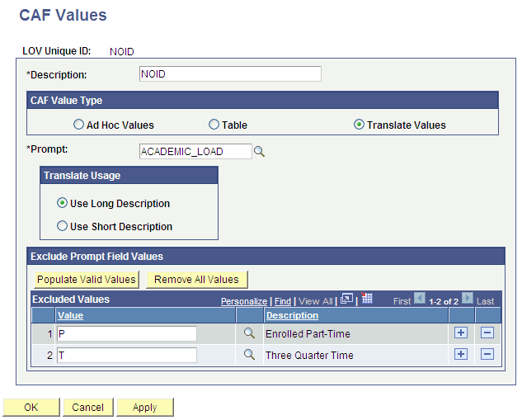
Task: Click the Remove All Values button
Action: (x=197, y=280)
